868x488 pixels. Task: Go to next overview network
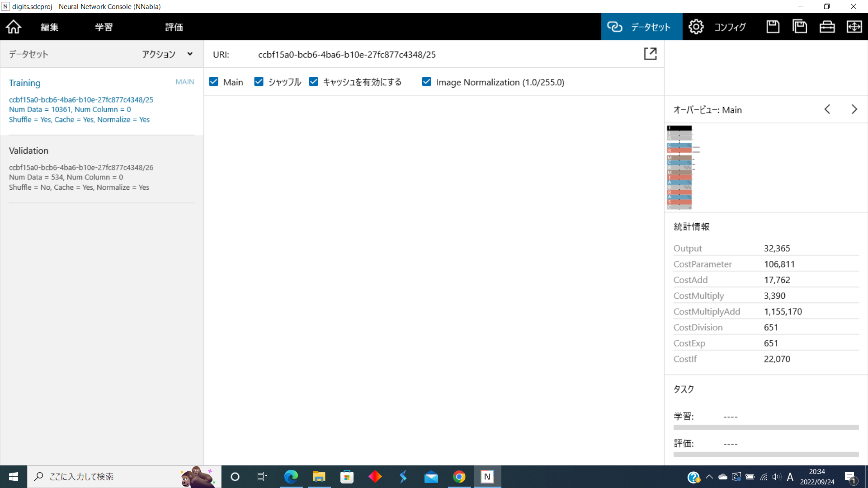tap(854, 109)
